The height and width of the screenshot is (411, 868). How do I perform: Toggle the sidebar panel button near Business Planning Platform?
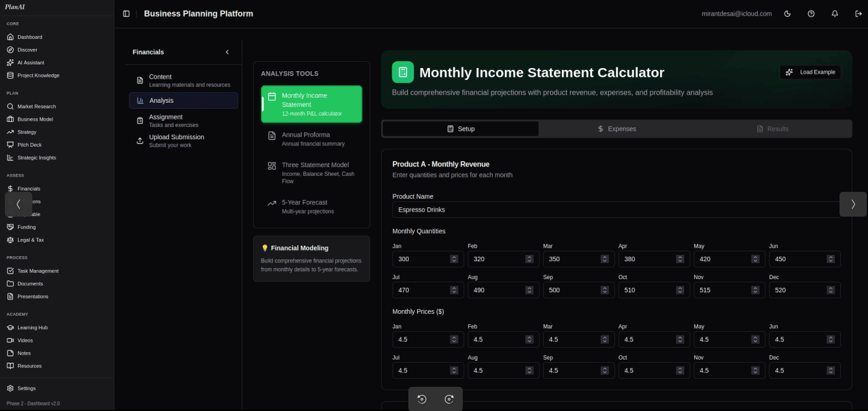[126, 13]
